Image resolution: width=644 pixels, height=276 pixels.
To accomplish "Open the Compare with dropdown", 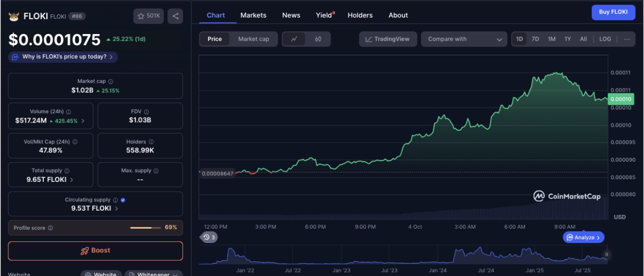I will [464, 39].
